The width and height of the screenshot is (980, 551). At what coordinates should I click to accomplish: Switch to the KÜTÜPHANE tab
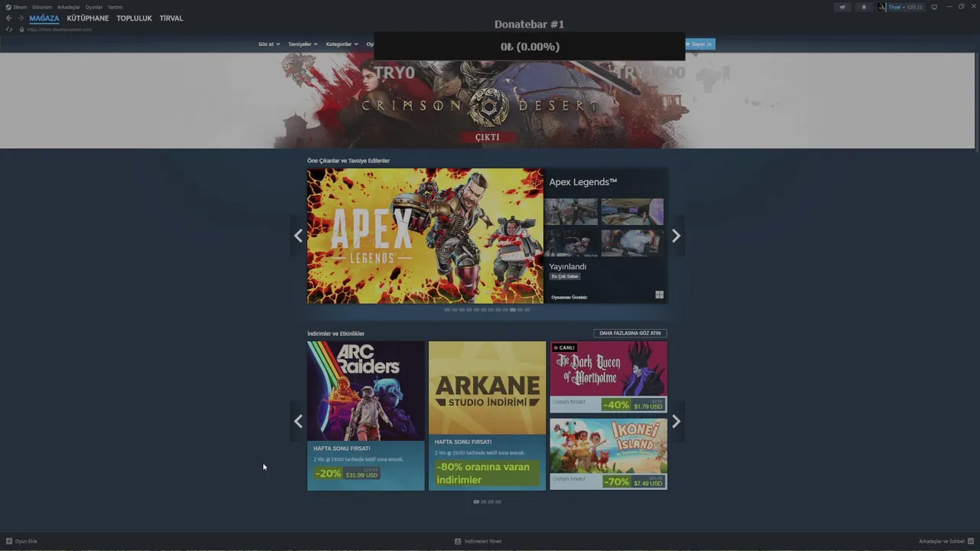(x=88, y=18)
